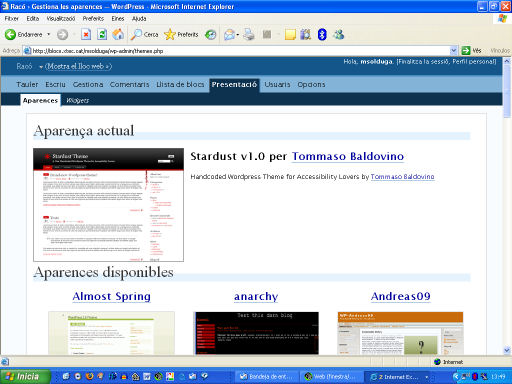Image resolution: width=512 pixels, height=384 pixels.
Task: Click Firefox quick launch icon in taskbar
Action: [89, 377]
